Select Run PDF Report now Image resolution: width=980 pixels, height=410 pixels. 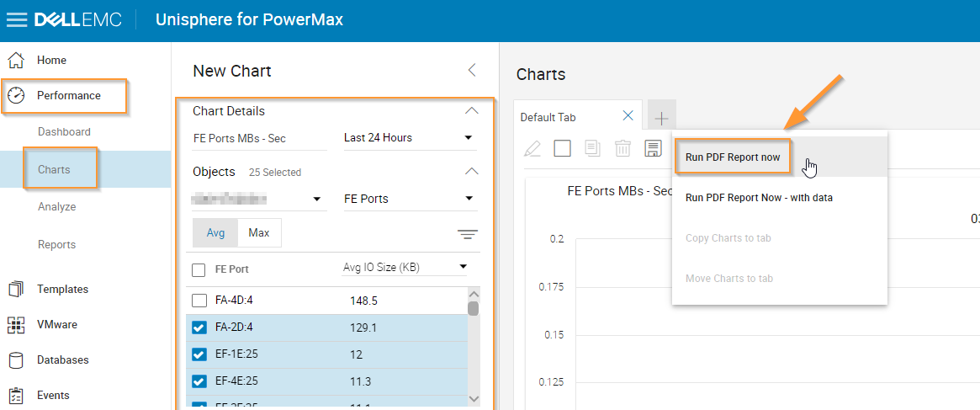pyautogui.click(x=733, y=157)
